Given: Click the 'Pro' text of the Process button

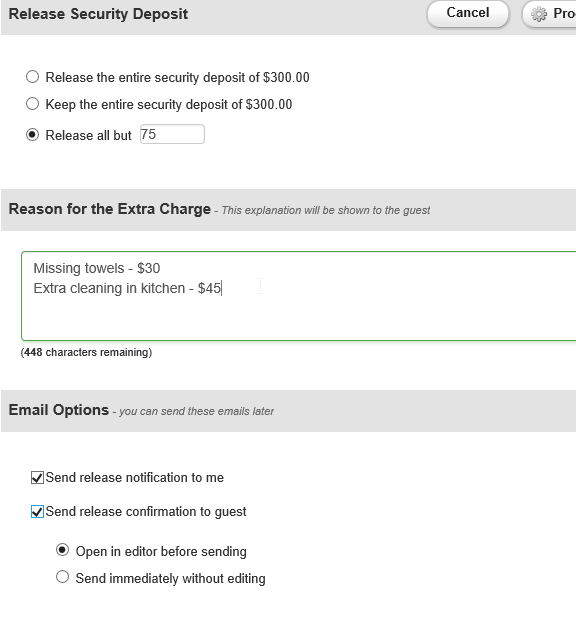Looking at the screenshot, I should tap(564, 14).
